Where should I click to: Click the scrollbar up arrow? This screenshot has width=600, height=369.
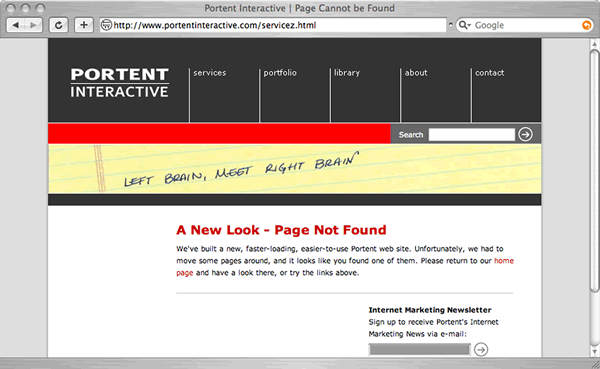tap(594, 44)
